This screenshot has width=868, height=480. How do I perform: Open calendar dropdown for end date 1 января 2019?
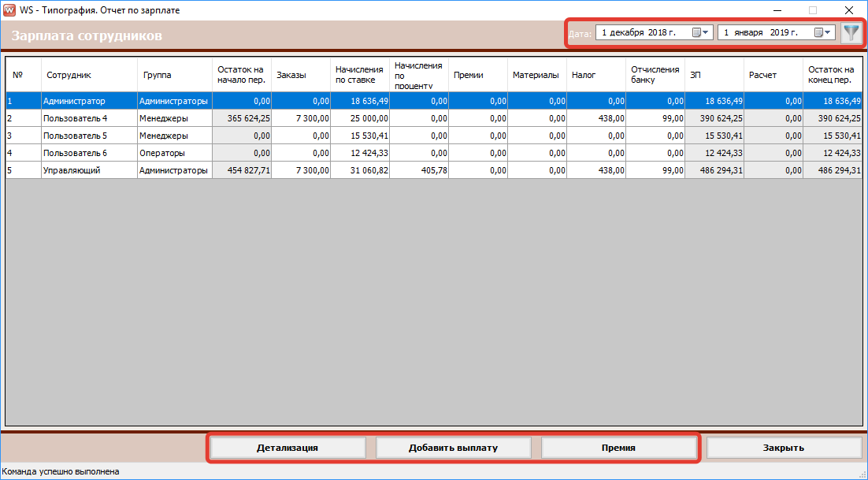tap(822, 32)
